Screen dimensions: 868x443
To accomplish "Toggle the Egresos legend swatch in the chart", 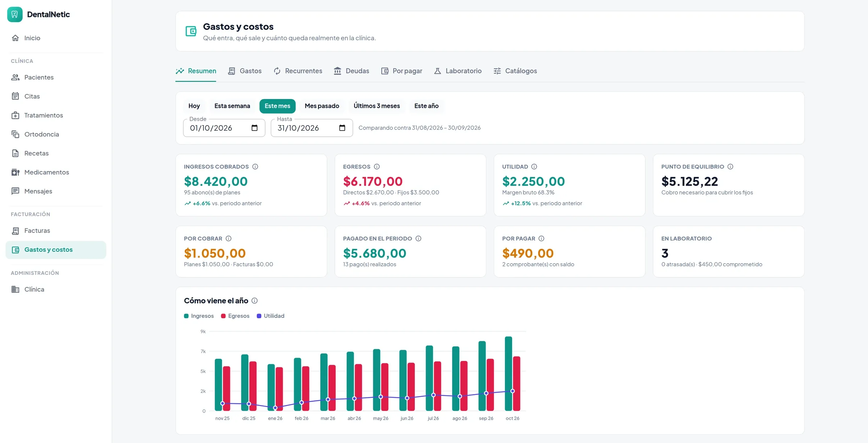I will tap(223, 316).
